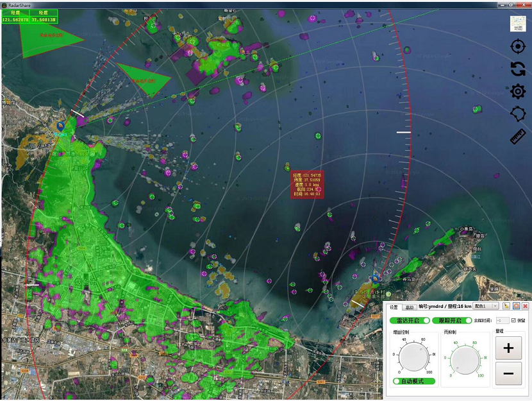
Task: Increase range with the plus button
Action: (x=508, y=348)
